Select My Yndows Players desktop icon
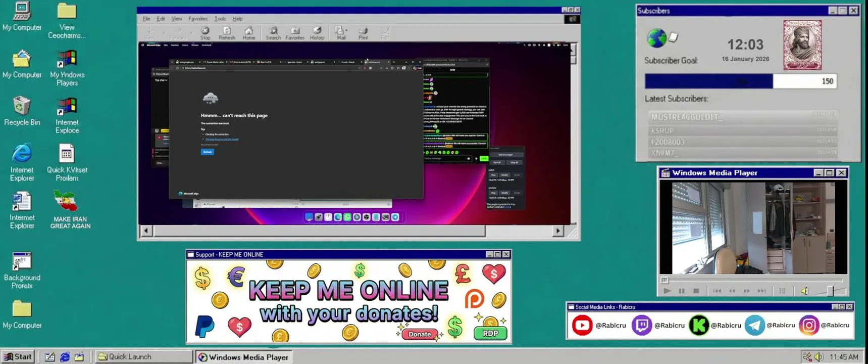This screenshot has height=364, width=868. pyautogui.click(x=67, y=68)
